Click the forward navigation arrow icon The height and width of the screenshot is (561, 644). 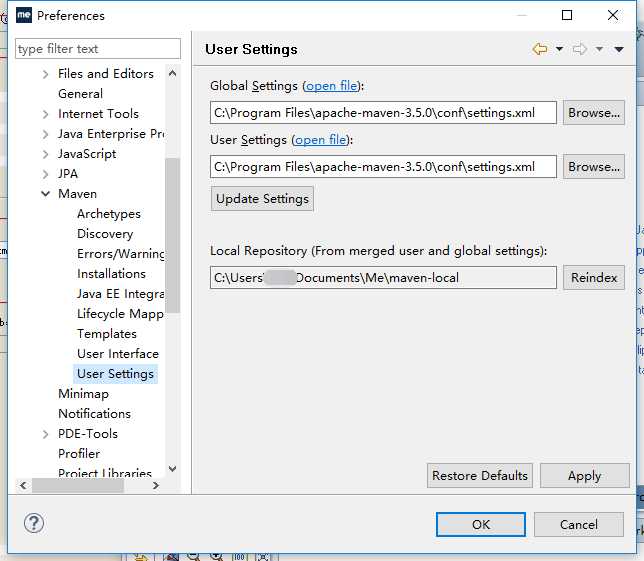(x=580, y=49)
